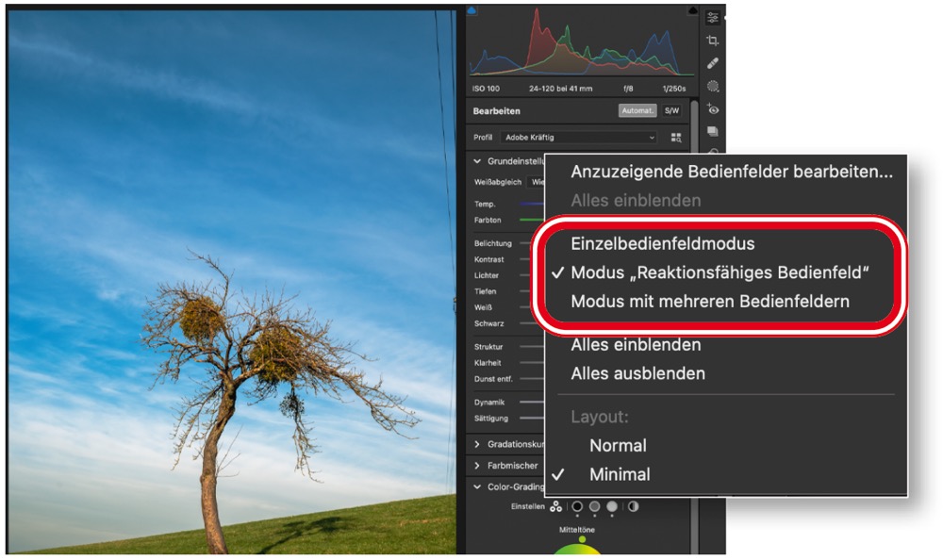The width and height of the screenshot is (943, 560).
Task: Click the Mitteltöne color wheel
Action: coord(577,550)
